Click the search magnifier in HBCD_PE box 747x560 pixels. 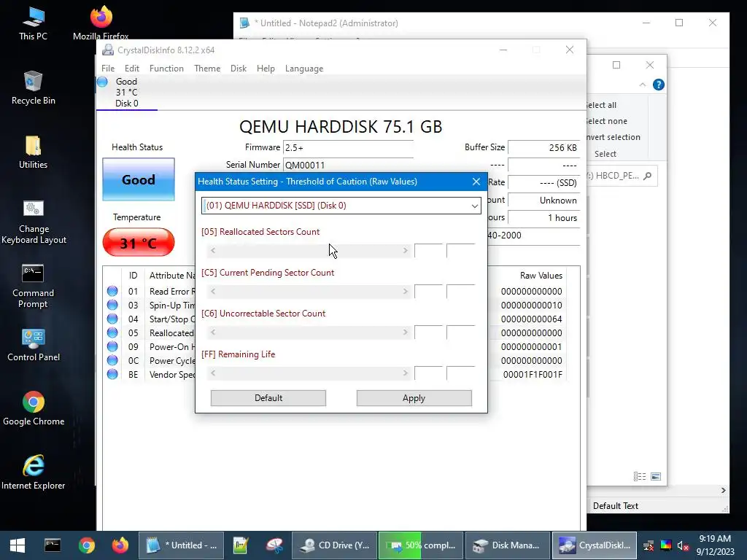647,176
